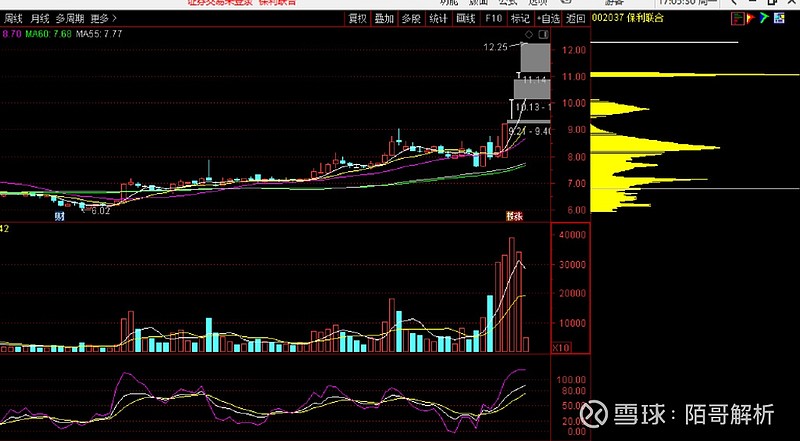
Task: Open F10 company information
Action: tap(493, 18)
